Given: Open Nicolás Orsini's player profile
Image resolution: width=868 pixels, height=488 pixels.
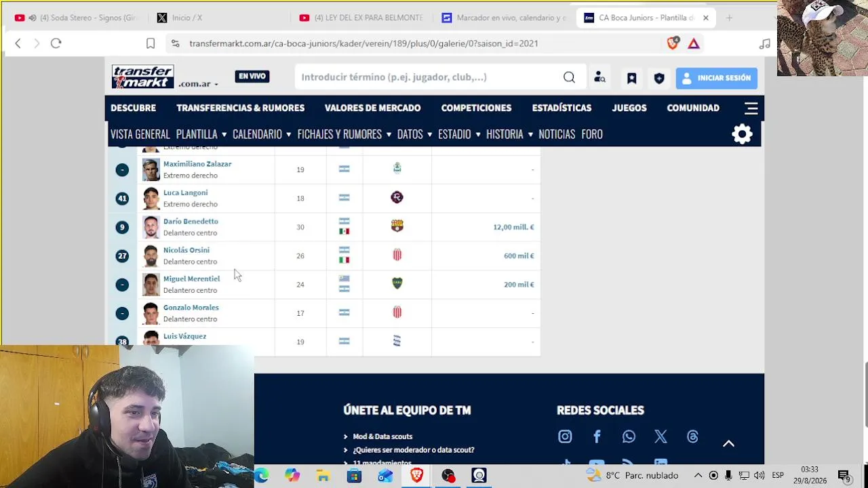Looking at the screenshot, I should 186,250.
